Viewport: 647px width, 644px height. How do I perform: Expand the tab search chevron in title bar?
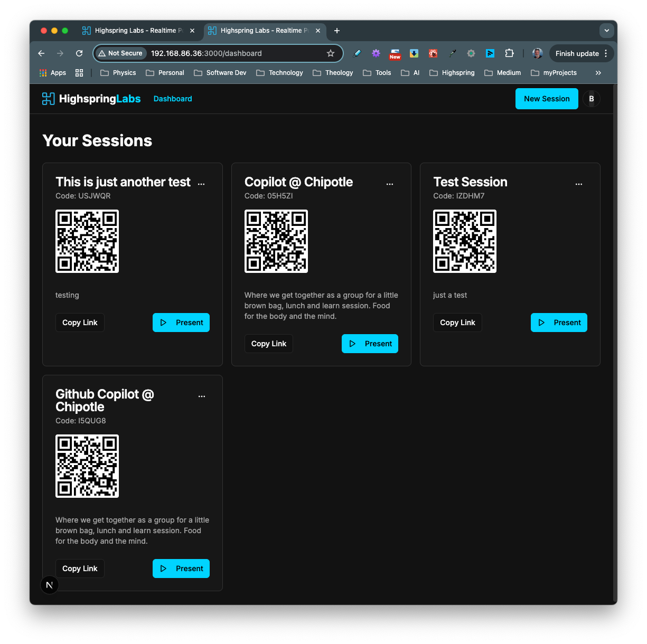pyautogui.click(x=606, y=31)
